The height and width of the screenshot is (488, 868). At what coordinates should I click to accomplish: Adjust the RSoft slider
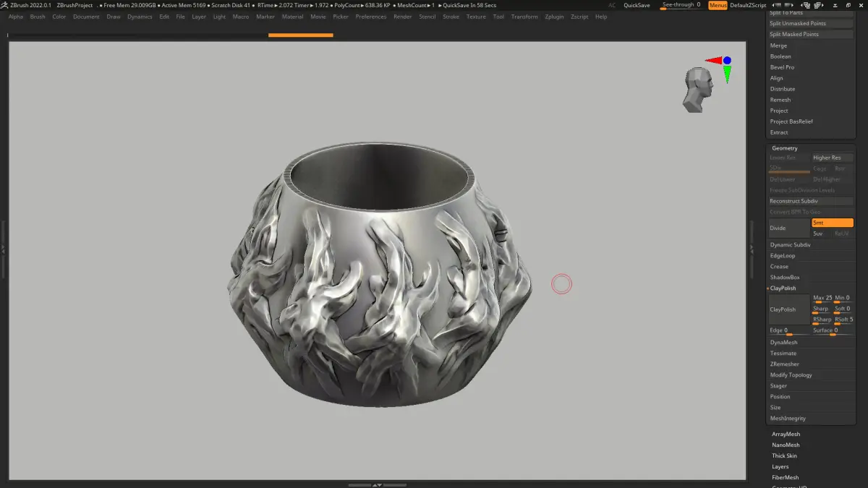843,320
